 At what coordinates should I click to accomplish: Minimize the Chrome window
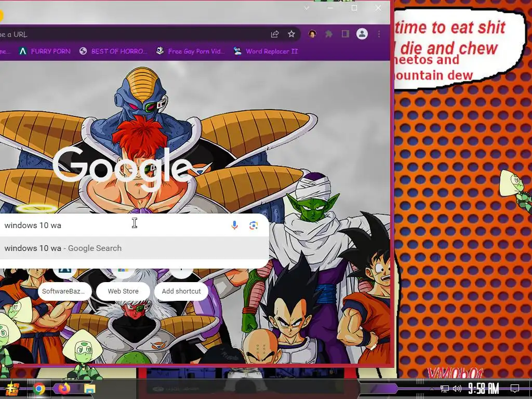330,8
